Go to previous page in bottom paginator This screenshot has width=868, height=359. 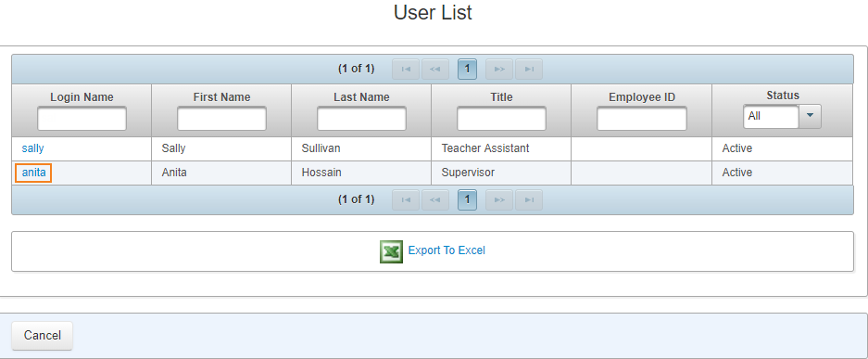point(435,200)
